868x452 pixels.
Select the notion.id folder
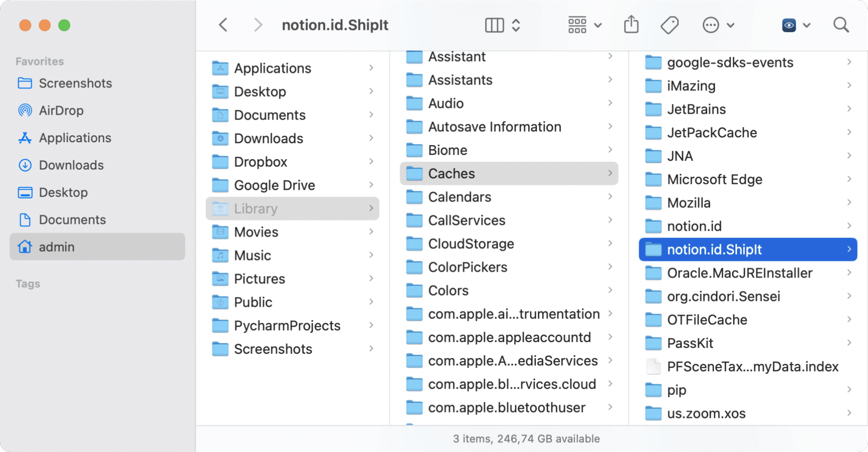pyautogui.click(x=694, y=226)
